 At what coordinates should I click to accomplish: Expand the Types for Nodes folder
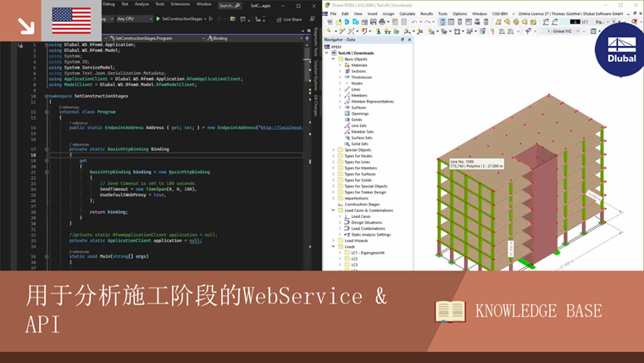[x=333, y=156]
